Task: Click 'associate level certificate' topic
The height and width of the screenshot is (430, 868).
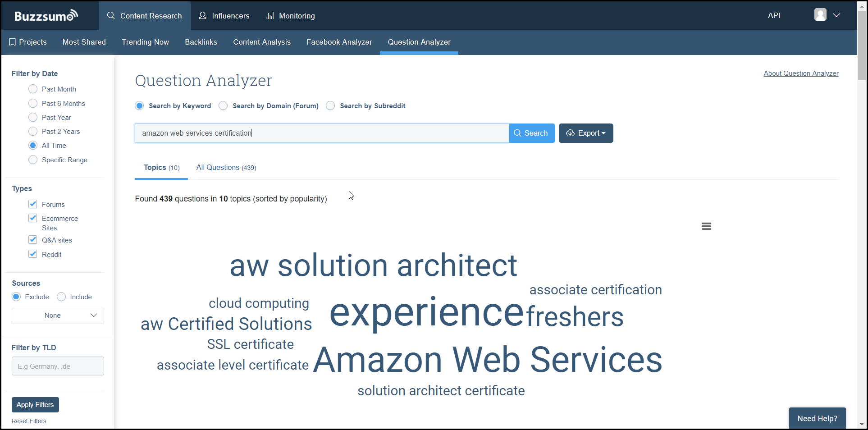Action: click(x=233, y=365)
